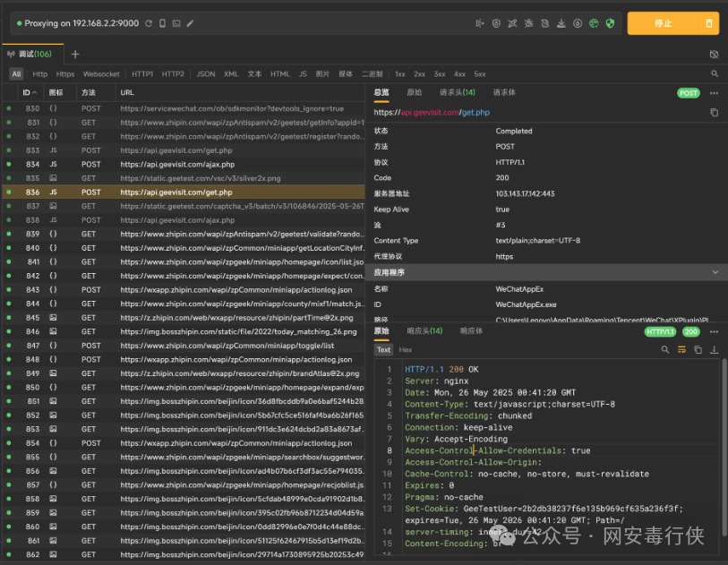Open the 响应体 tab
The image size is (728, 565).
[471, 331]
